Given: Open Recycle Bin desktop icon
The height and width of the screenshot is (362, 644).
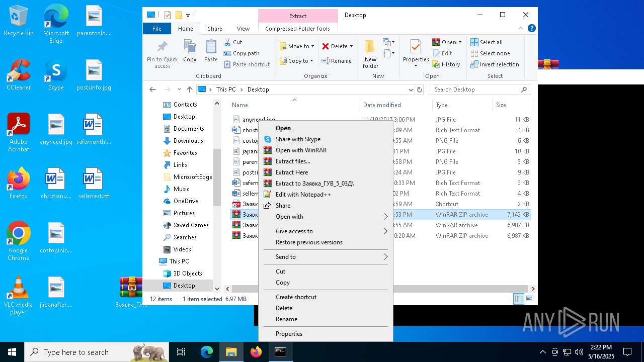Looking at the screenshot, I should [19, 21].
